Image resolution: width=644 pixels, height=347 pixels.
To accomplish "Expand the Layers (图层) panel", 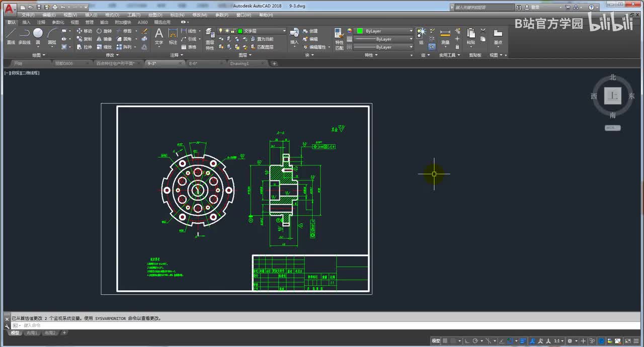I will click(245, 55).
